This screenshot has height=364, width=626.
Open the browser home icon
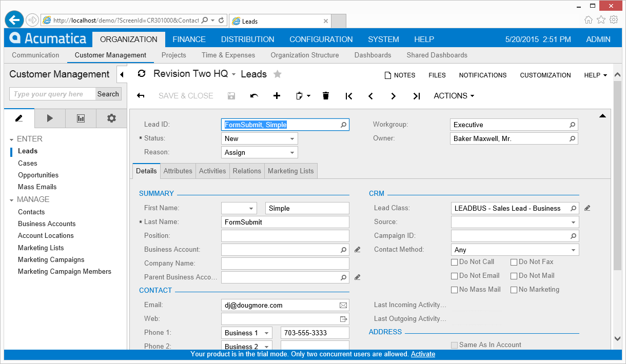(589, 20)
